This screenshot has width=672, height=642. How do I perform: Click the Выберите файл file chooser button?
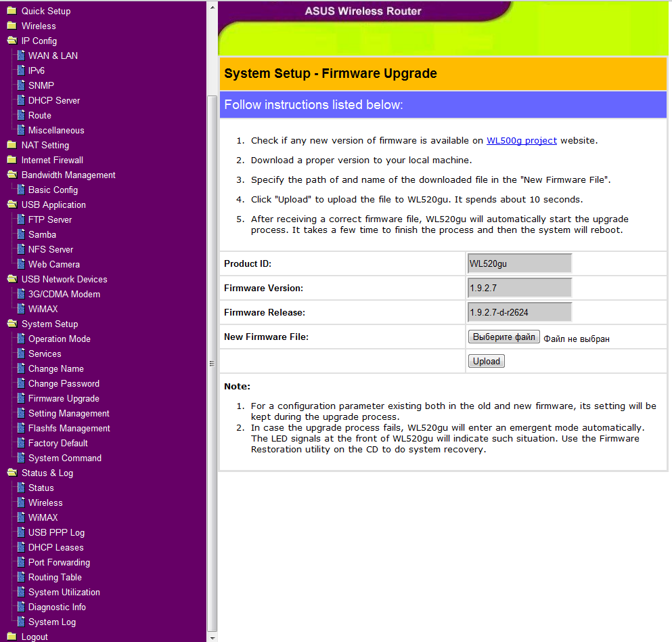pyautogui.click(x=503, y=337)
